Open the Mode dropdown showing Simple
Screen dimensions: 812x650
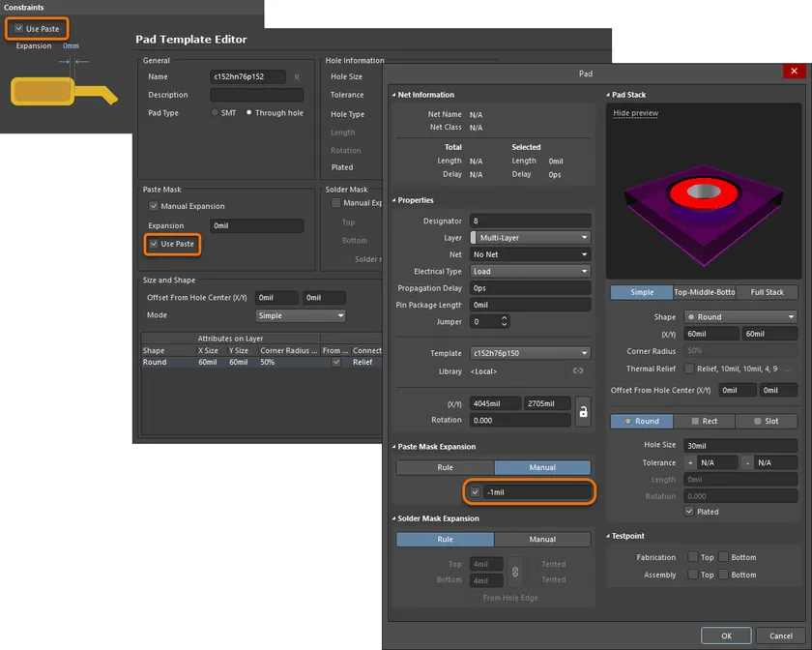[301, 315]
